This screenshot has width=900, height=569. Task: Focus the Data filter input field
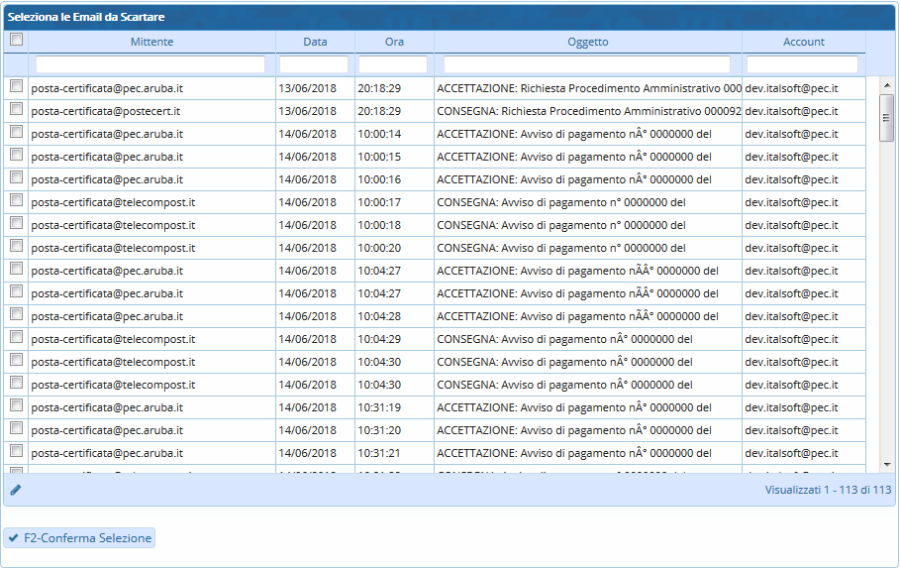click(314, 65)
